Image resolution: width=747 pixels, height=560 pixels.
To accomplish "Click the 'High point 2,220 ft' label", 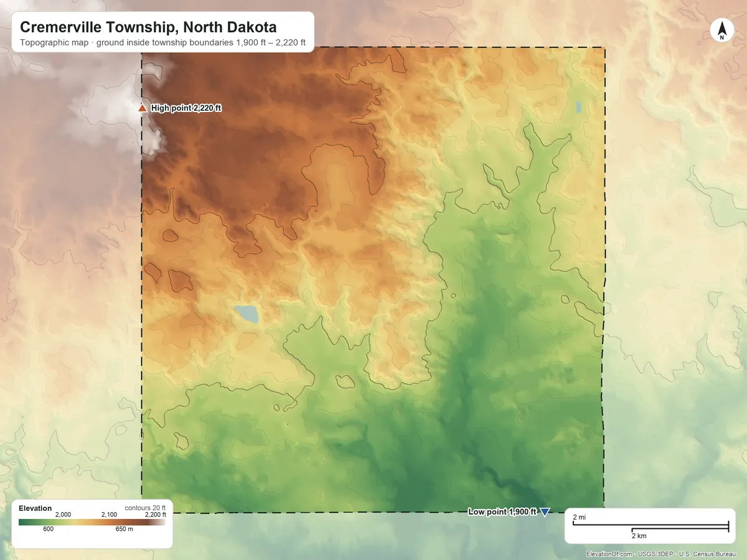I will coord(186,108).
